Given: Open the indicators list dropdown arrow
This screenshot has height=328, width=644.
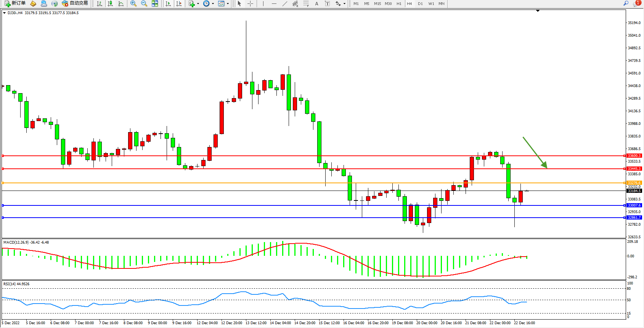Looking at the screenshot, I should point(198,3).
